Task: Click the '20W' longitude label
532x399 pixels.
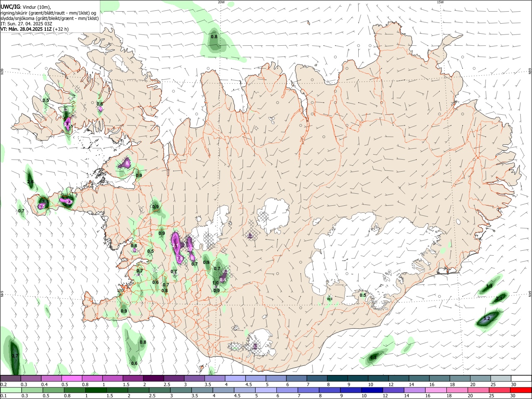Action: click(221, 2)
